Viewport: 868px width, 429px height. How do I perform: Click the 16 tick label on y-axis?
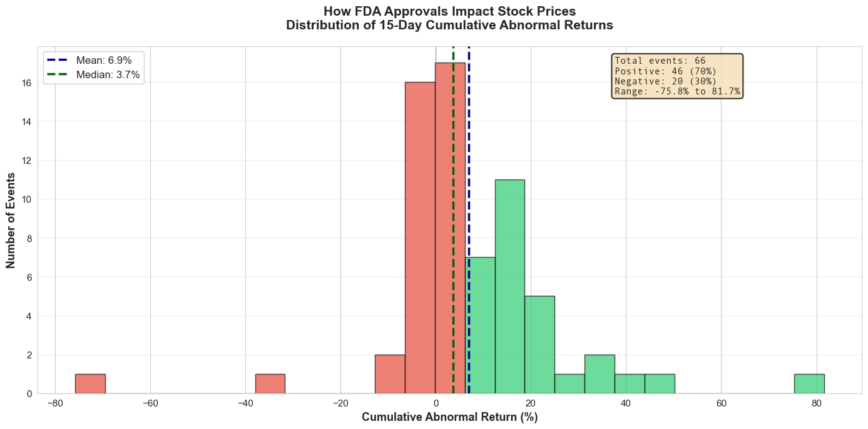pyautogui.click(x=25, y=83)
